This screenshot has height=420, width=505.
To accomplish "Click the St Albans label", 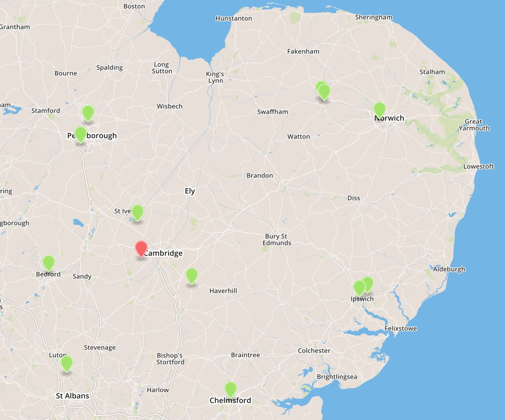I will (x=72, y=396).
